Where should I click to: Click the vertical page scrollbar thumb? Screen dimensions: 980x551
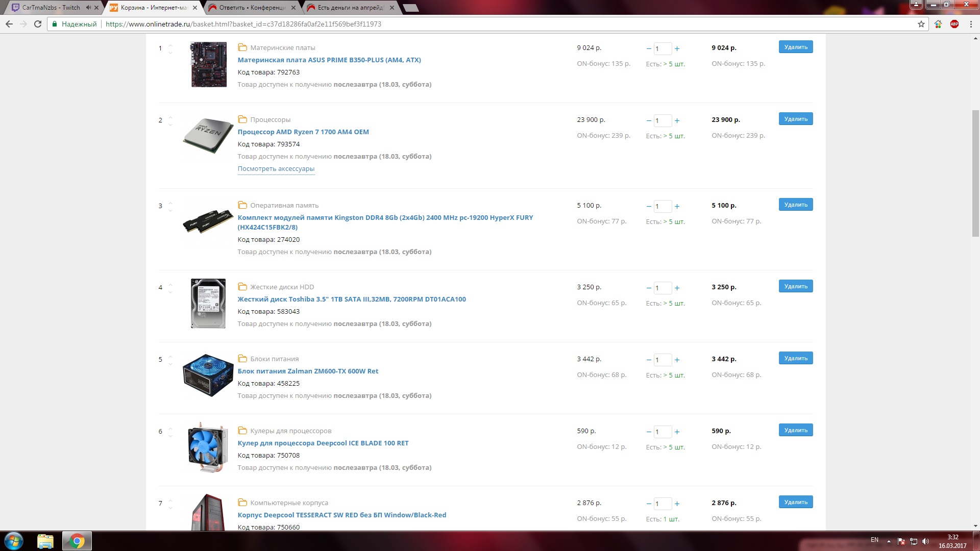tap(975, 173)
